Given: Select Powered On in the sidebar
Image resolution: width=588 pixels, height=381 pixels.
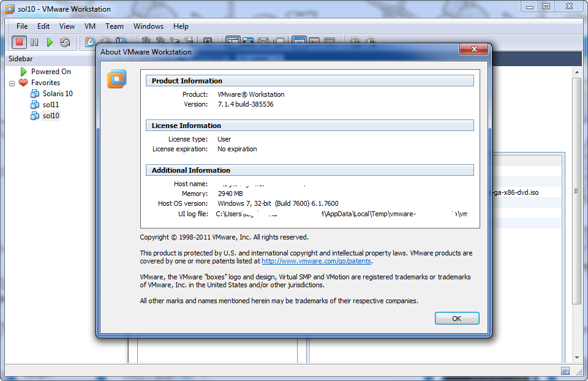Looking at the screenshot, I should [51, 72].
